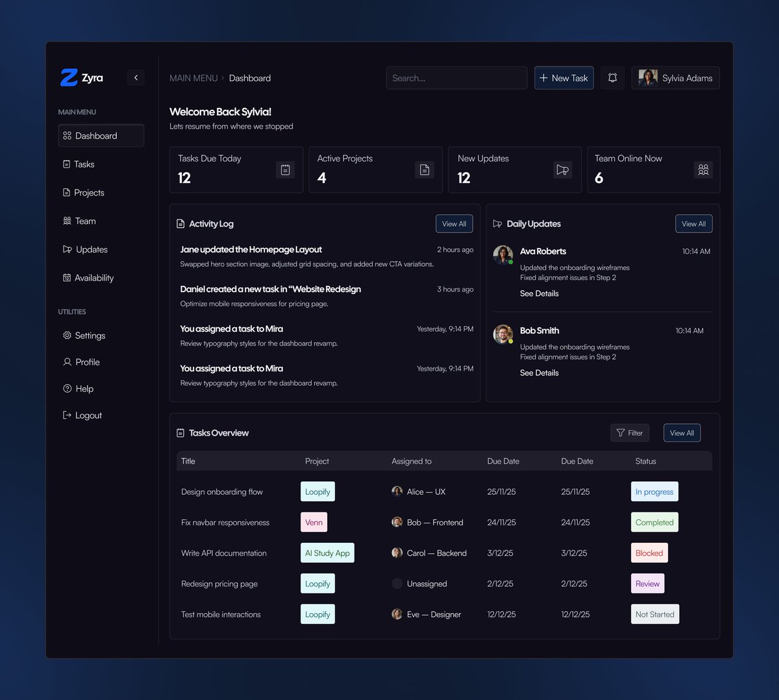Create a New Task
The width and height of the screenshot is (779, 700).
pyautogui.click(x=563, y=77)
